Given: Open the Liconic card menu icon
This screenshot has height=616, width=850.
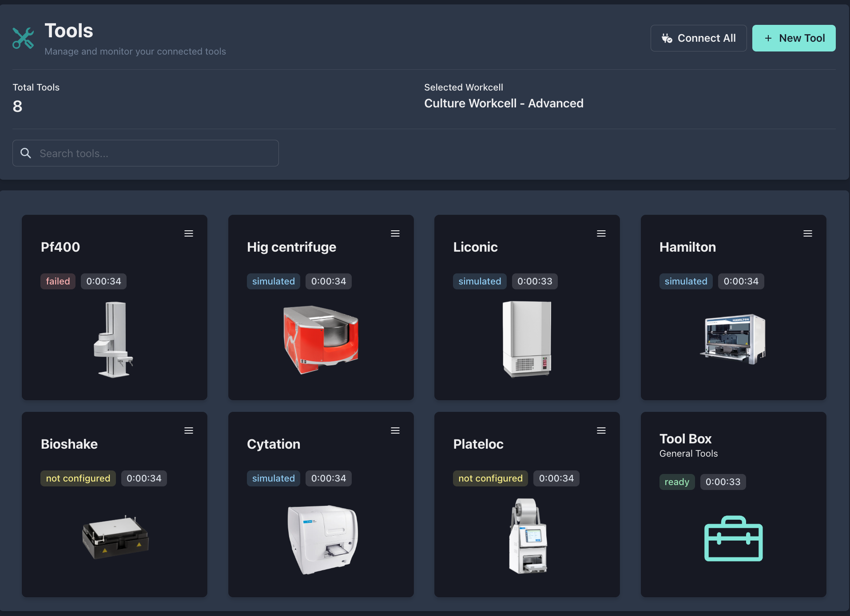Looking at the screenshot, I should 601,233.
